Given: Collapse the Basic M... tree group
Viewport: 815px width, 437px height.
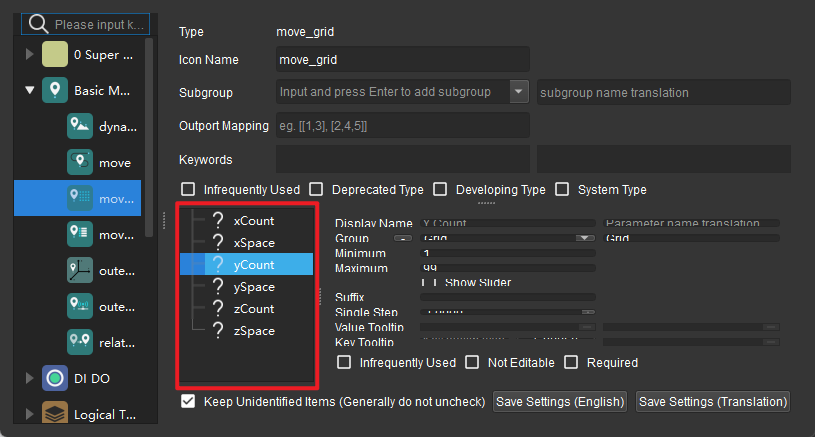Looking at the screenshot, I should pyautogui.click(x=29, y=91).
